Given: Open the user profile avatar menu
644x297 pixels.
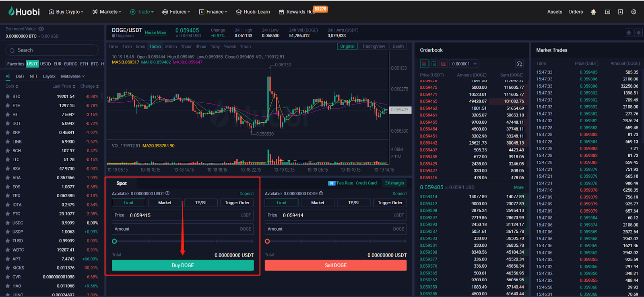Looking at the screenshot, I should pos(593,12).
